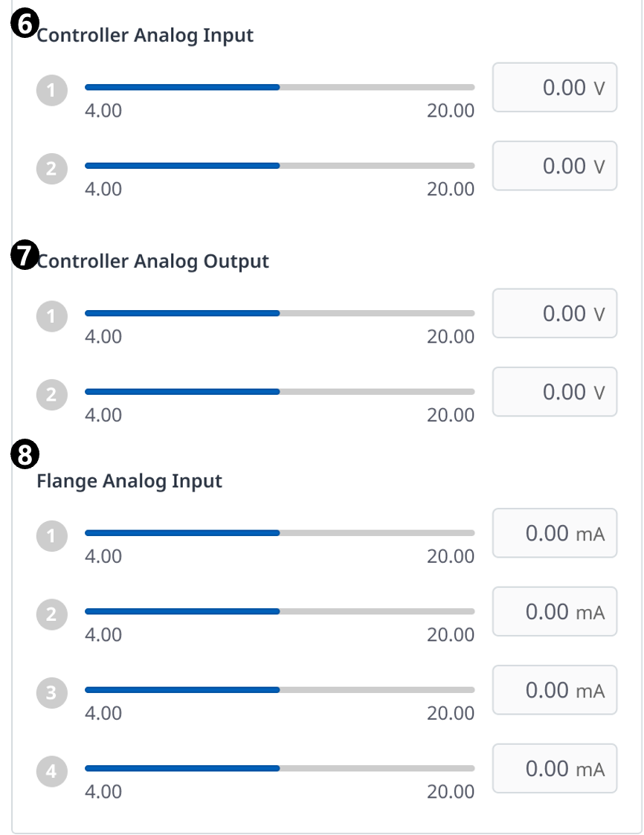Click Flange Analog Input 4 mA field
The width and height of the screenshot is (644, 835).
555,769
